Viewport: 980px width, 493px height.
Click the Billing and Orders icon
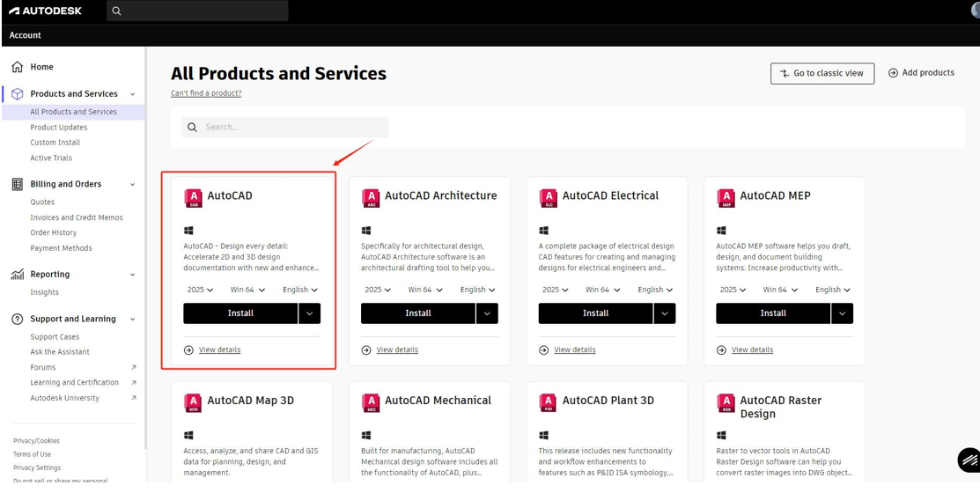click(x=18, y=184)
